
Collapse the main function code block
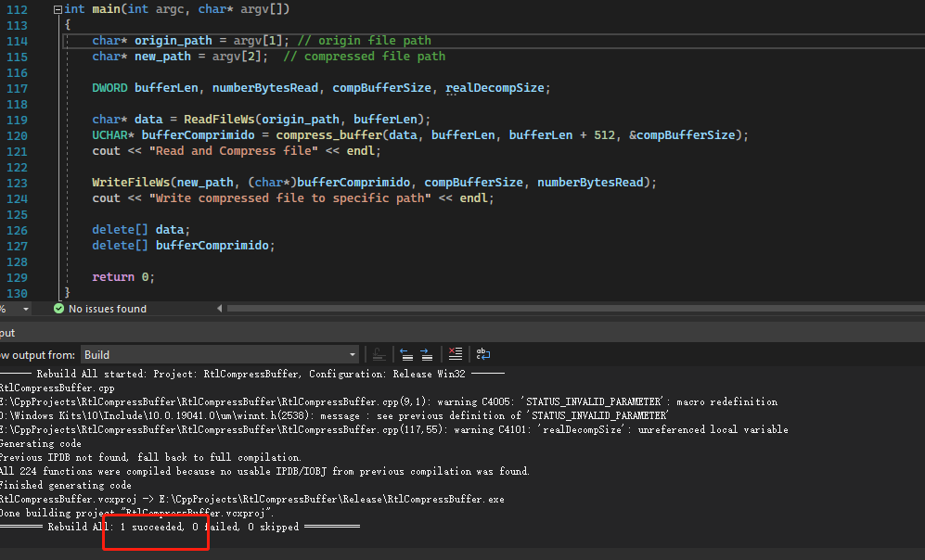pyautogui.click(x=58, y=9)
